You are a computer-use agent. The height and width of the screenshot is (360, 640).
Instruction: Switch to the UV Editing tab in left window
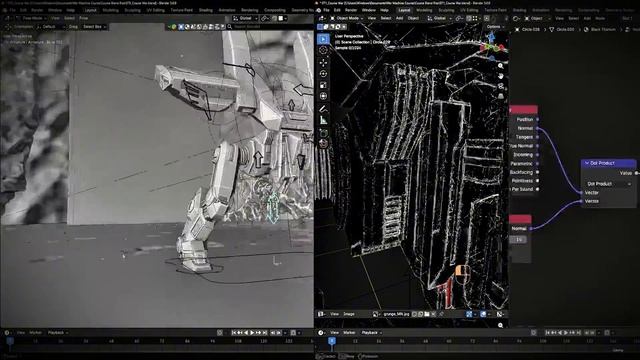point(156,10)
